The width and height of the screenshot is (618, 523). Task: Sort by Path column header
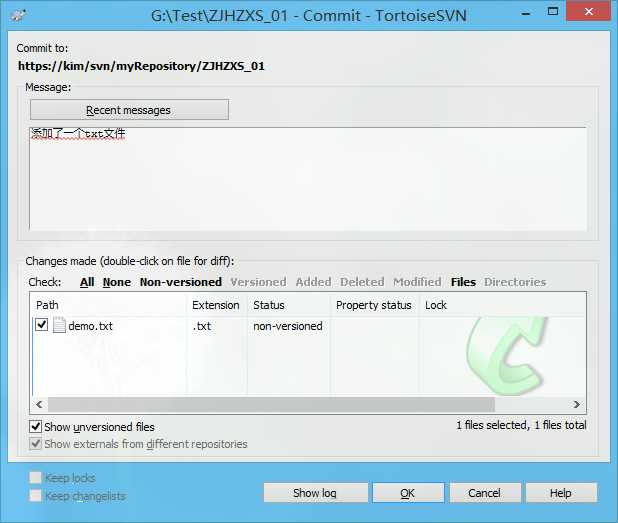[108, 305]
